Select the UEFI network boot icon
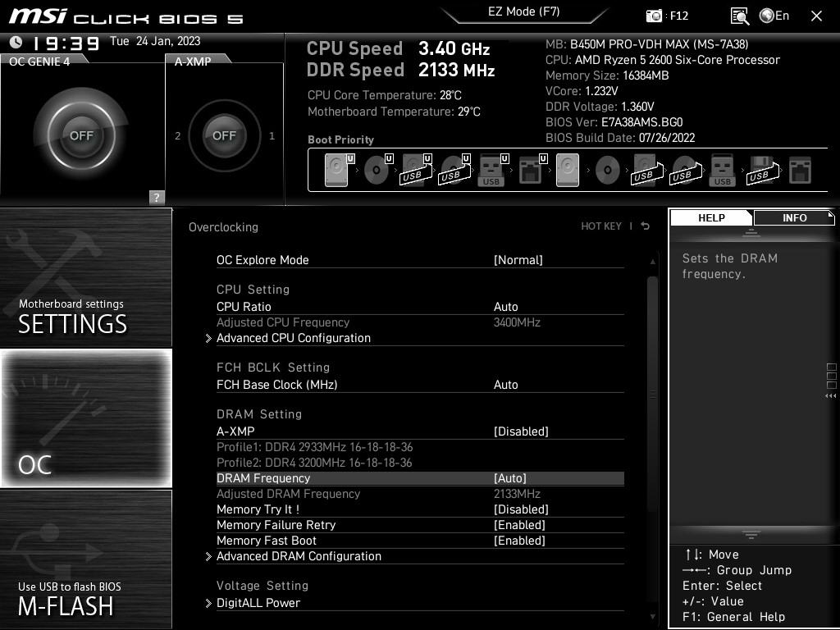This screenshot has width=840, height=630. [532, 170]
